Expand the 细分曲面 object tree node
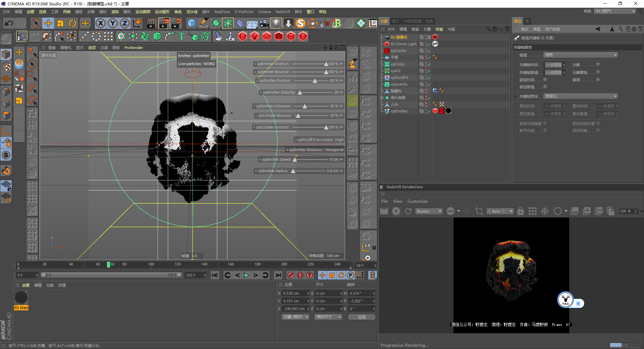The width and height of the screenshot is (644, 349). click(381, 98)
